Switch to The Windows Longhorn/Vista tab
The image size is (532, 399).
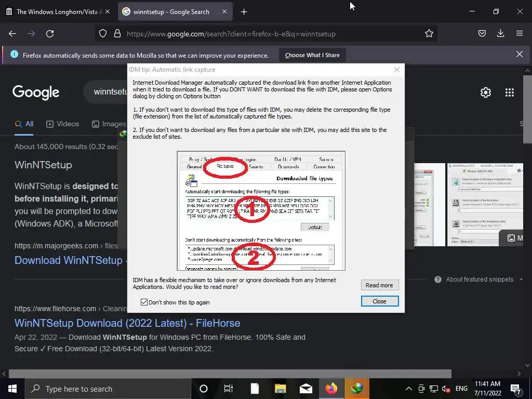click(58, 12)
